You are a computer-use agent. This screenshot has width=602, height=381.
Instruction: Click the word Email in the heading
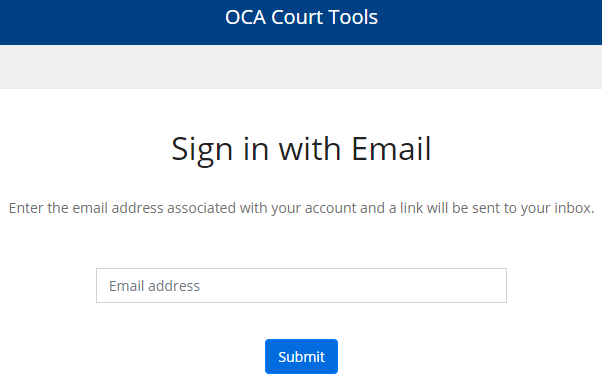tap(391, 149)
